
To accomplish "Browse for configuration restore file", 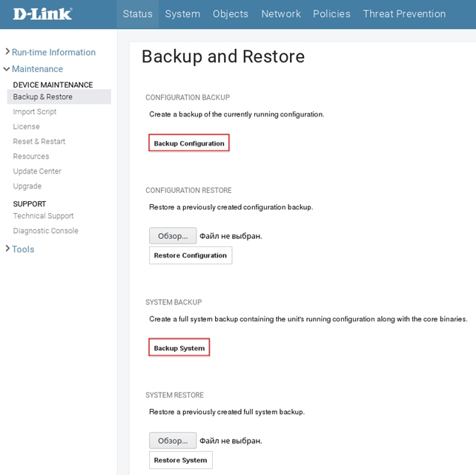I will click(173, 236).
